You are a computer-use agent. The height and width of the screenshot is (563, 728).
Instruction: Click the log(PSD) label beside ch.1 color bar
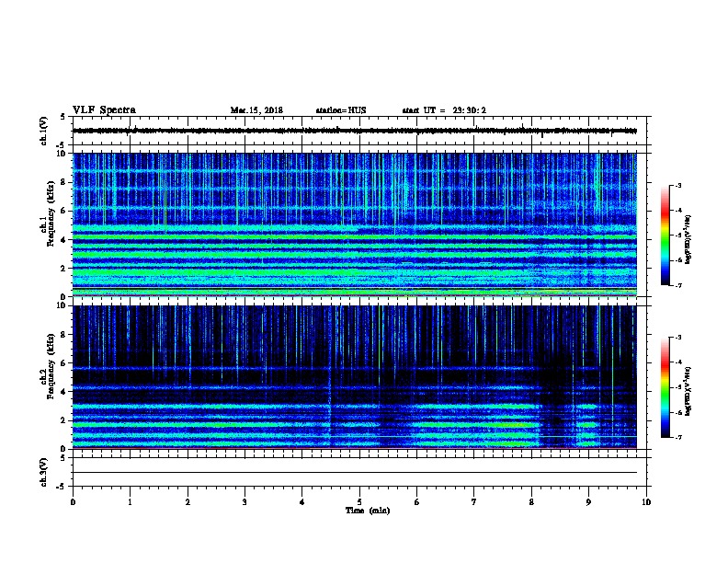click(x=688, y=239)
